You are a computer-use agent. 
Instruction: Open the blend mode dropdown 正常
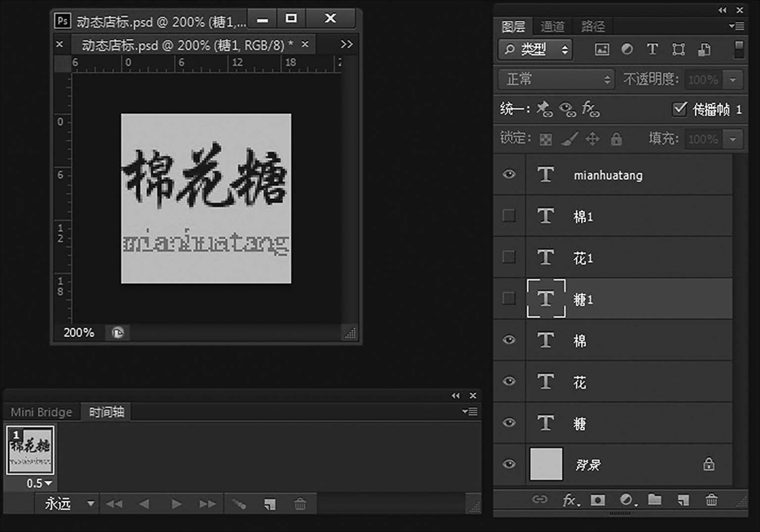(x=556, y=79)
